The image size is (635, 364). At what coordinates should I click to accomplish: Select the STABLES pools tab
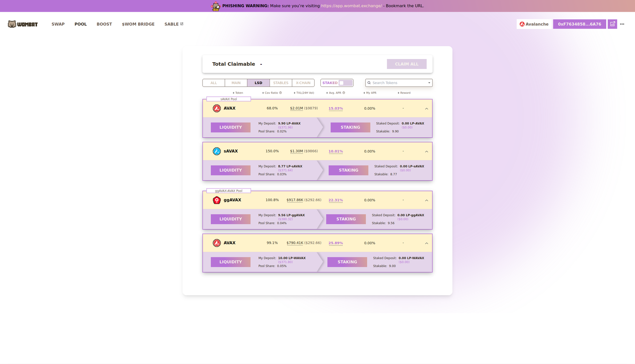pyautogui.click(x=281, y=83)
